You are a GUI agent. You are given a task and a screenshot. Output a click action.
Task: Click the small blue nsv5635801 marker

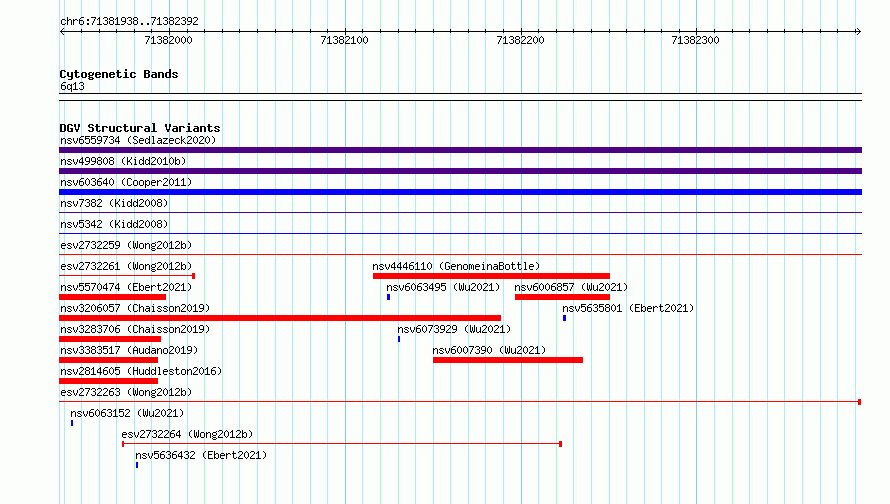(x=565, y=318)
